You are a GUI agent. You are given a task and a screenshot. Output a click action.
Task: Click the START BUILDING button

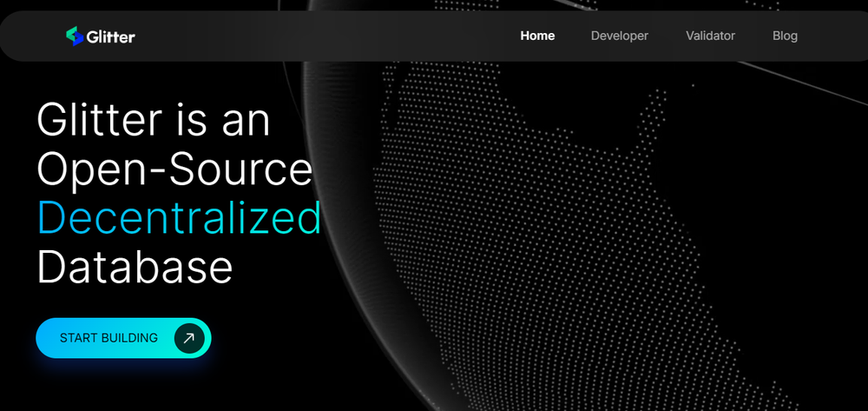pos(123,338)
